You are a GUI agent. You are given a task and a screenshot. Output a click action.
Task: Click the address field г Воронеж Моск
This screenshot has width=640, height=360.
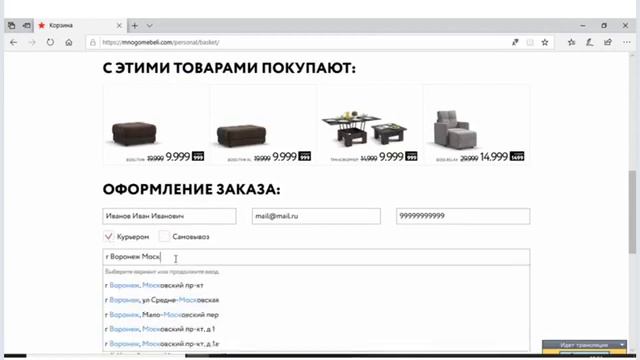click(316, 257)
